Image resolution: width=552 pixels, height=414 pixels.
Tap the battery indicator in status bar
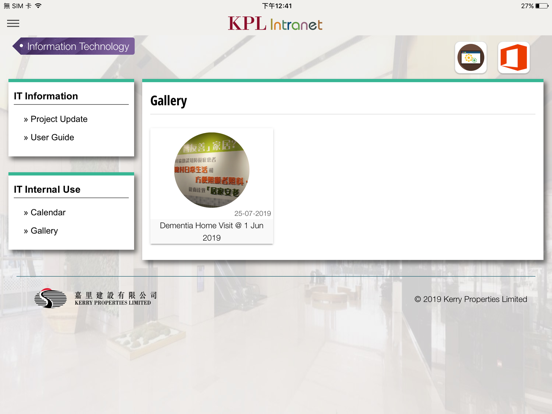click(541, 6)
